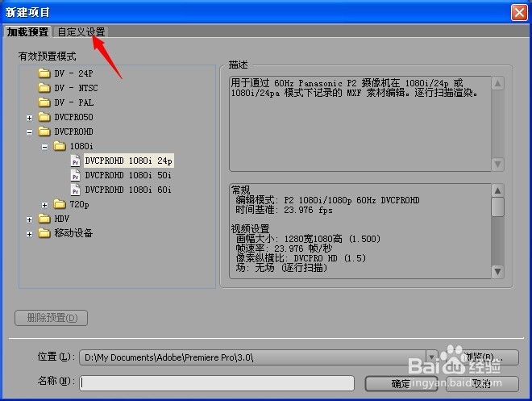Image resolution: width=532 pixels, height=401 pixels.
Task: Click in the 名称 name input field
Action: [217, 383]
